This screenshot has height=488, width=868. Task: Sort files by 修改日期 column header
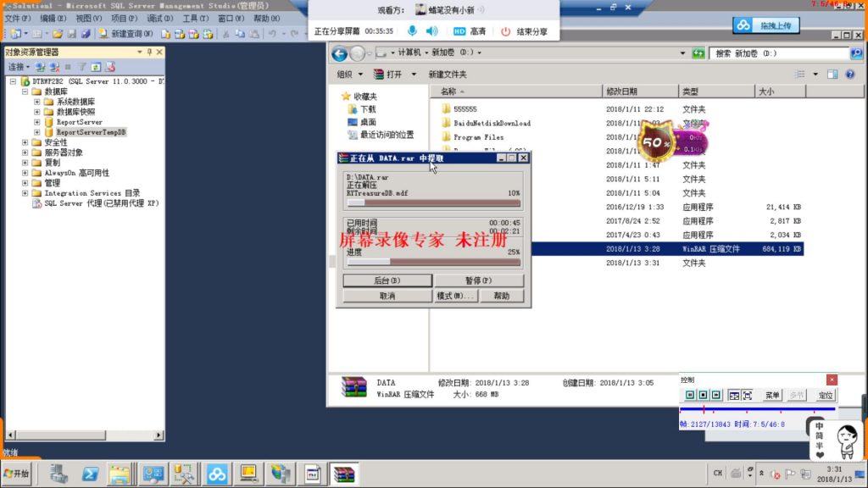pos(640,91)
